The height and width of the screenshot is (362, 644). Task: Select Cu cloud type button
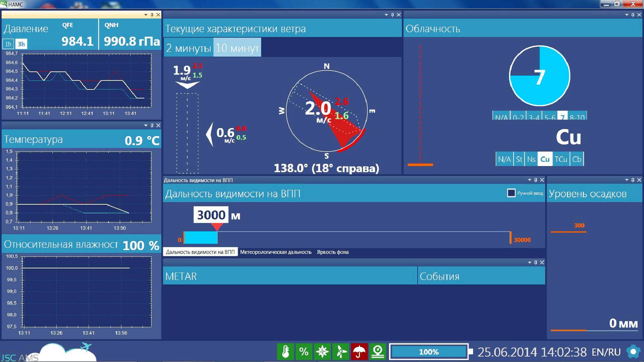[x=545, y=159]
